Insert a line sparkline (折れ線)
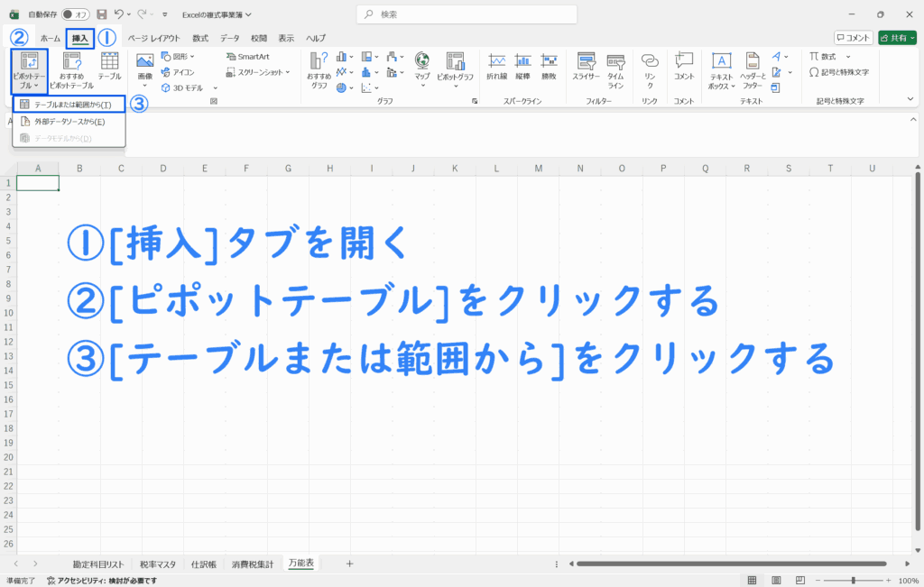Viewport: 924px width, 587px height. (x=496, y=68)
